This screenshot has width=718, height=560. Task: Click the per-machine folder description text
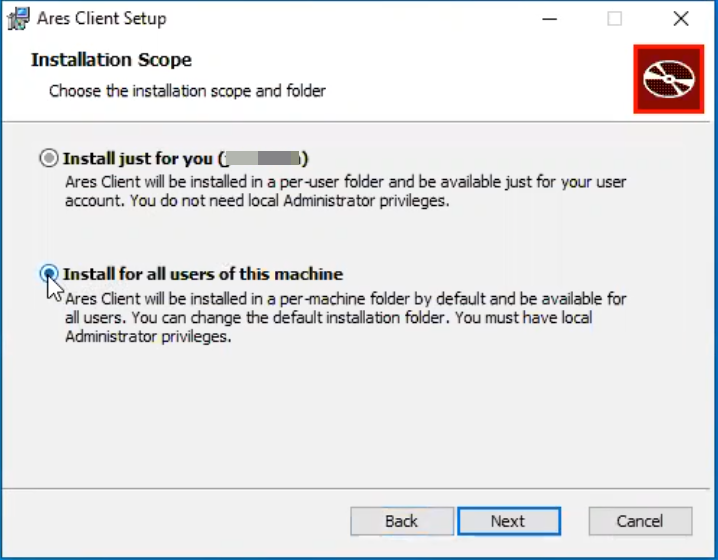pyautogui.click(x=345, y=299)
